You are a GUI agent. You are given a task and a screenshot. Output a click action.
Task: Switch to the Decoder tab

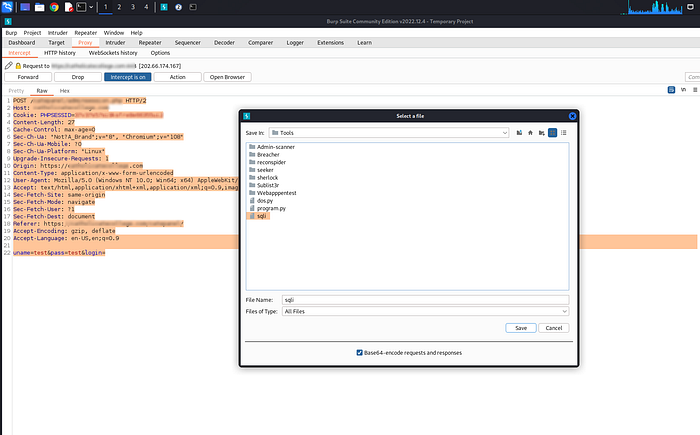224,42
